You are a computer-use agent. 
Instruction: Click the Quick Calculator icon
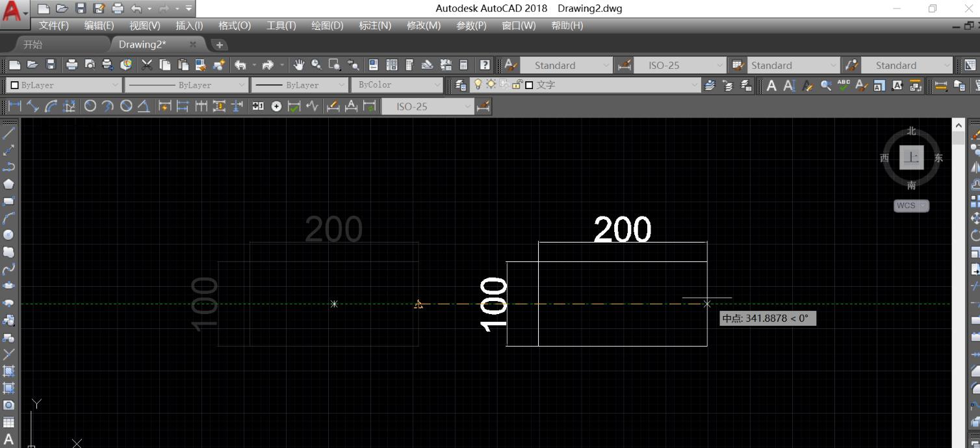tap(463, 64)
